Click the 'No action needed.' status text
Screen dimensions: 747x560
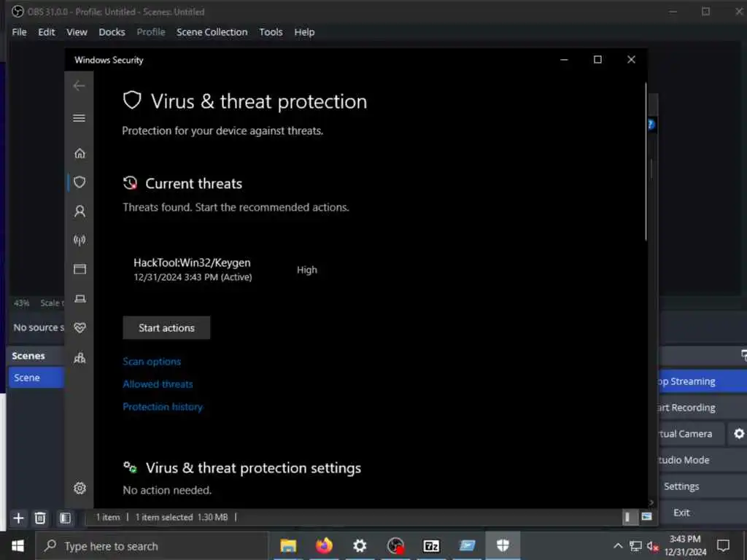[167, 490]
